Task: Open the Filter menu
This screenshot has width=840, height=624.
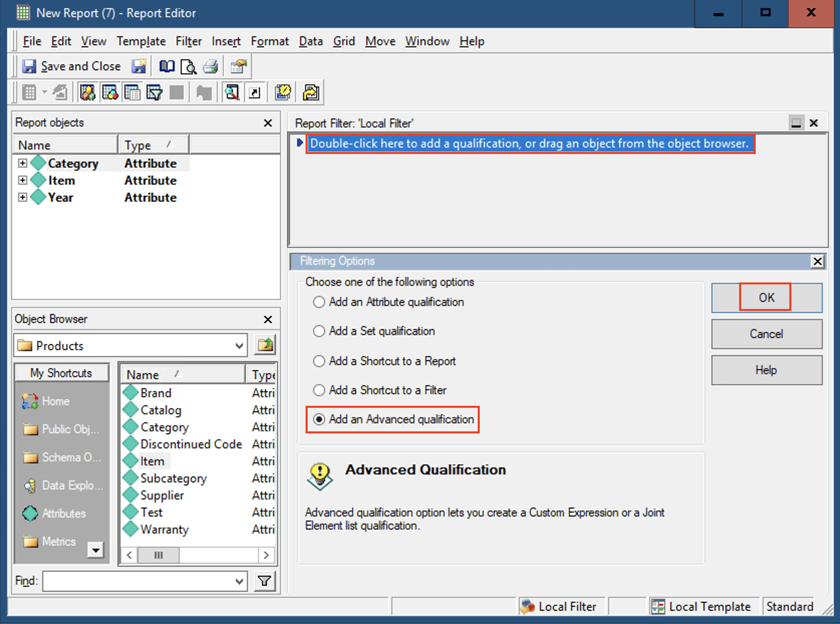Action: (188, 41)
